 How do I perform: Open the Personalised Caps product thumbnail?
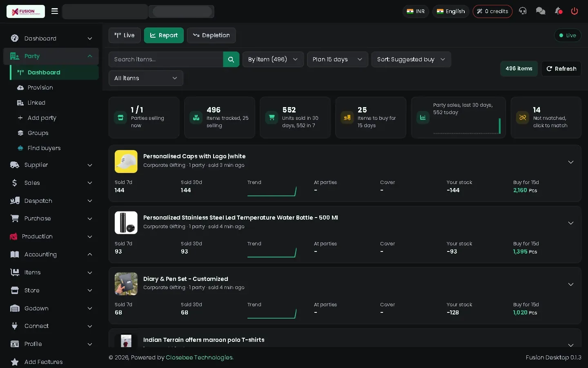[x=126, y=162]
